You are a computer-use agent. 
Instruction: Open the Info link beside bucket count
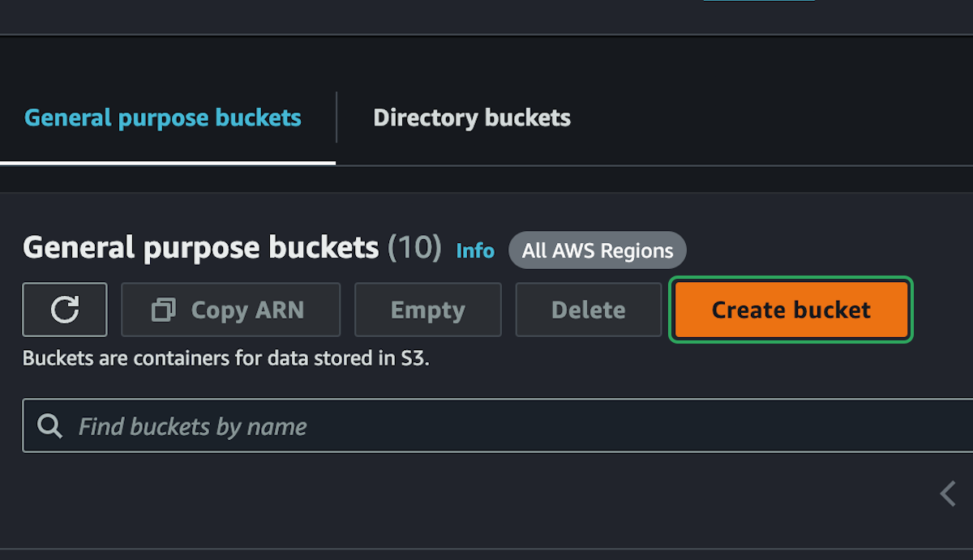point(475,250)
